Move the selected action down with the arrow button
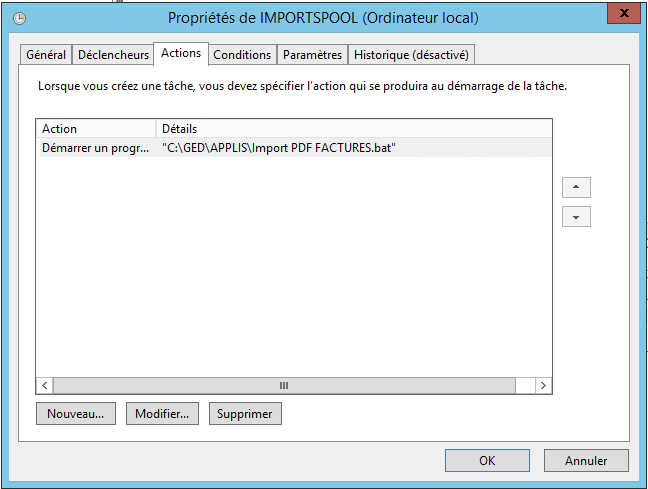This screenshot has width=648, height=489. tap(576, 217)
